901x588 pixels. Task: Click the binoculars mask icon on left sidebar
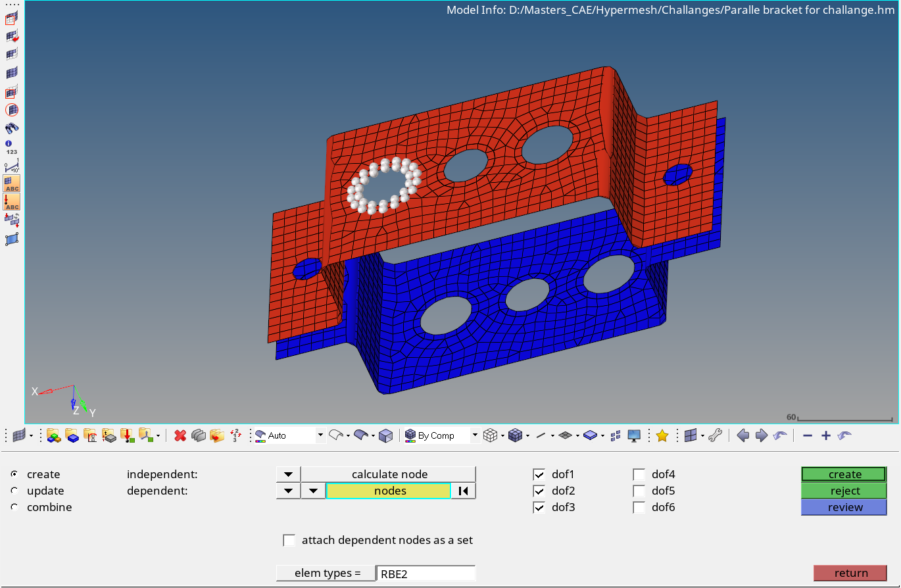pos(11,128)
